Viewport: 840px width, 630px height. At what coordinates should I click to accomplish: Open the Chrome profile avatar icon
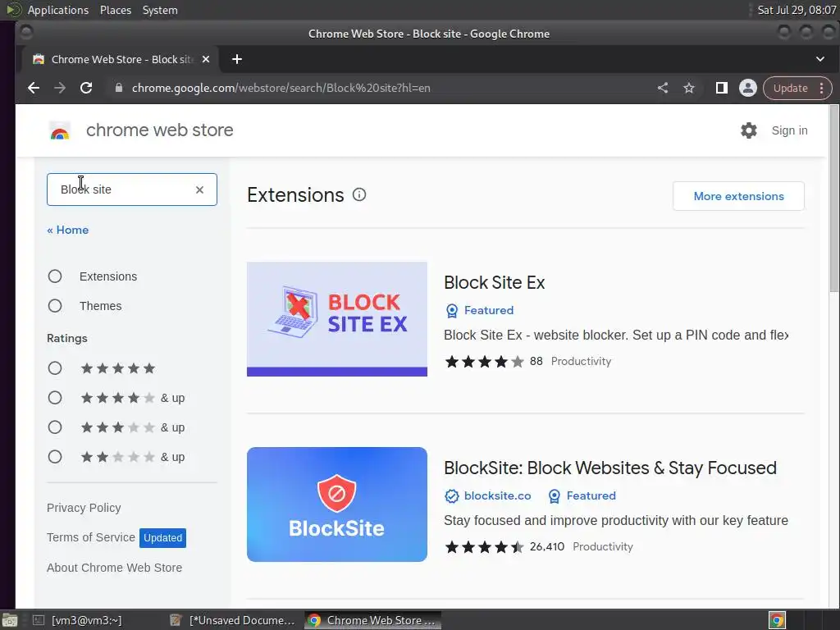pyautogui.click(x=748, y=88)
